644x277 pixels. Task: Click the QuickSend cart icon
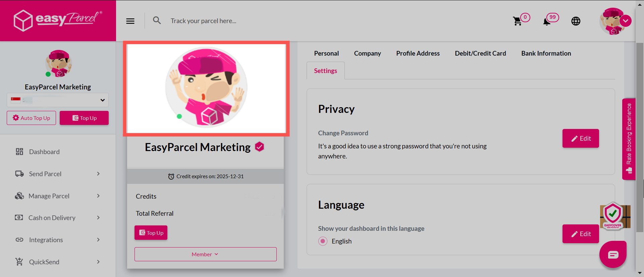coord(19,262)
